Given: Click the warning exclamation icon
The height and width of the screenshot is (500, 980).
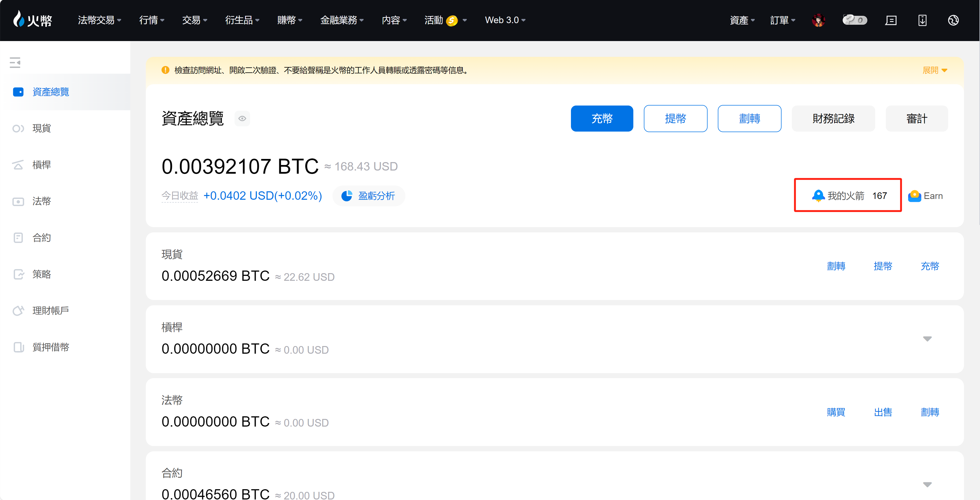Looking at the screenshot, I should pyautogui.click(x=166, y=70).
